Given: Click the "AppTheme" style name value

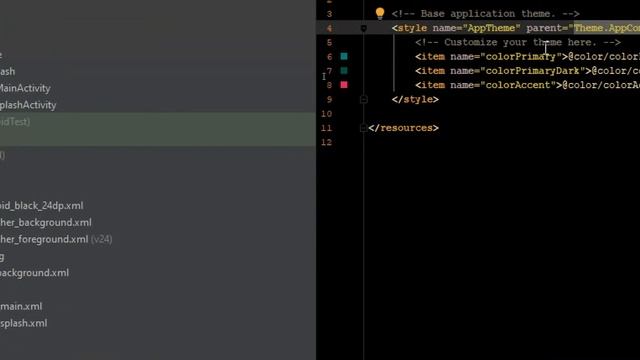Looking at the screenshot, I should coord(491,28).
